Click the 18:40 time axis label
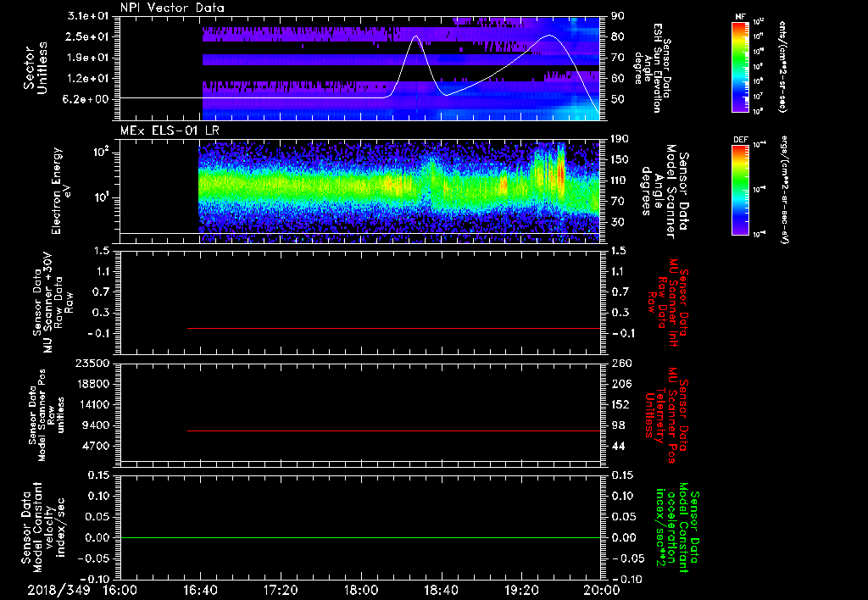The width and height of the screenshot is (868, 600). 441,590
